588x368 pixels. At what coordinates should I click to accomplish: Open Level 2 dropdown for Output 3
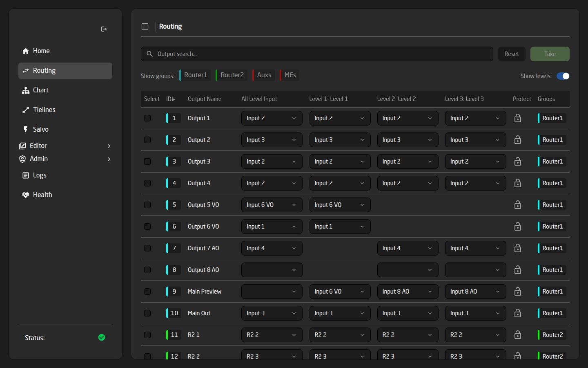tap(408, 162)
